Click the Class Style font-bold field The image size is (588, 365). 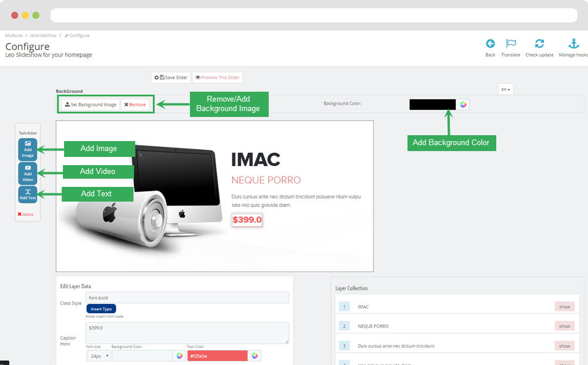187,297
